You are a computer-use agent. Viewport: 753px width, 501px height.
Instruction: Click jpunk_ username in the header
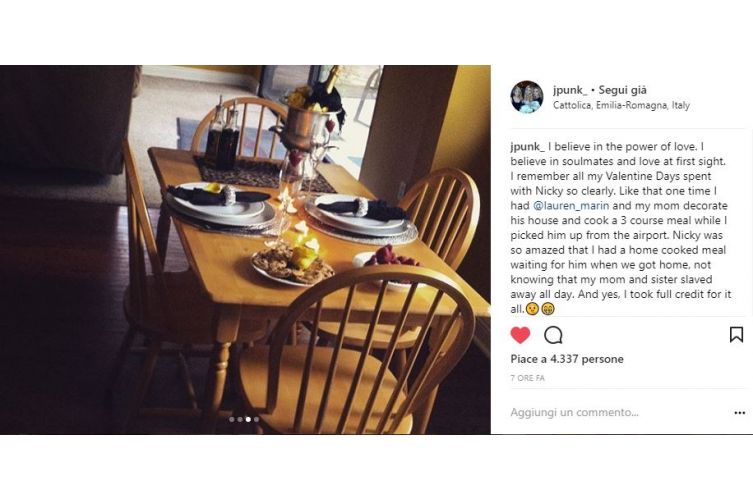[570, 90]
